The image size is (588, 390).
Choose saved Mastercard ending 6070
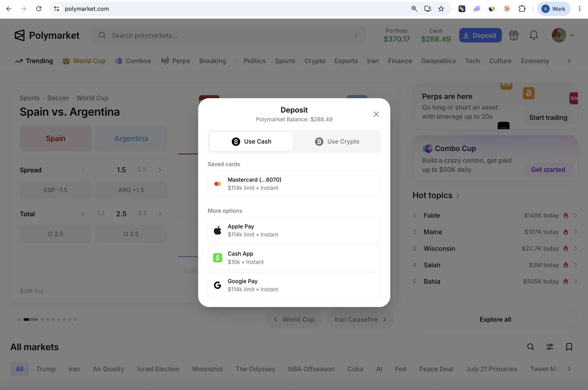coord(294,184)
